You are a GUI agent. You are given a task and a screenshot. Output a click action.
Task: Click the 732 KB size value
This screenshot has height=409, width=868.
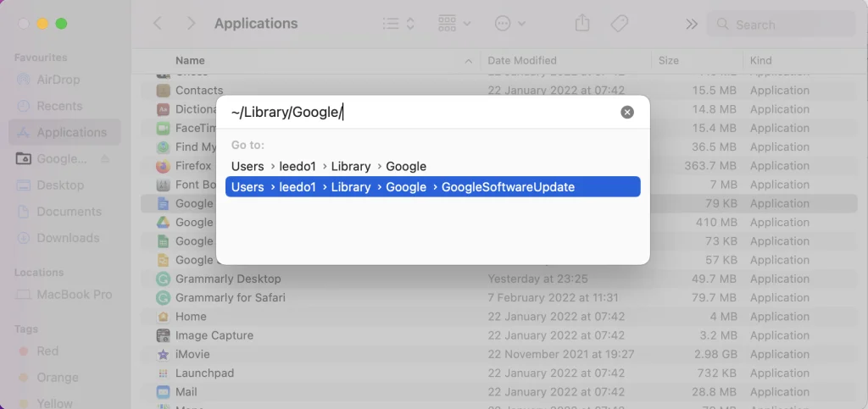coord(717,373)
